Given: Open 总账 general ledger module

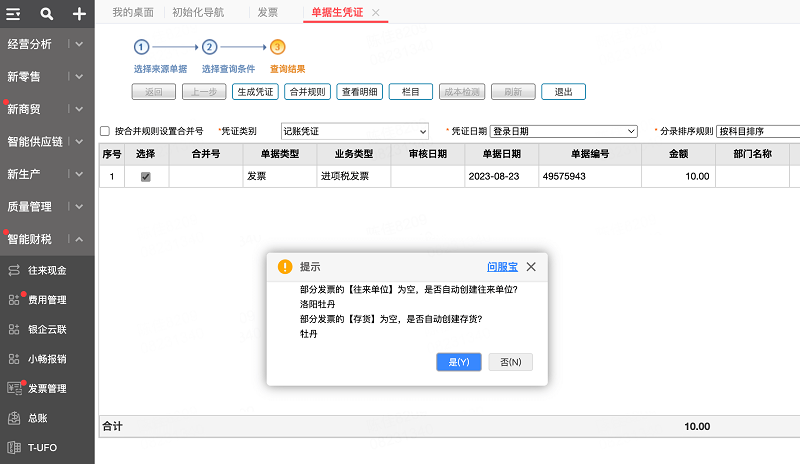Looking at the screenshot, I should point(38,418).
